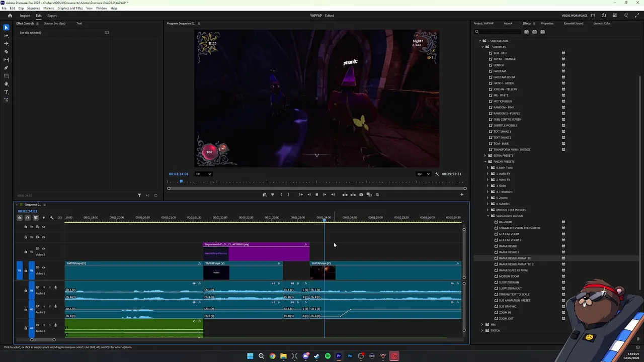Viewport: 644px width, 362px height.
Task: Open Photoshop from the taskbar
Action: click(350, 356)
